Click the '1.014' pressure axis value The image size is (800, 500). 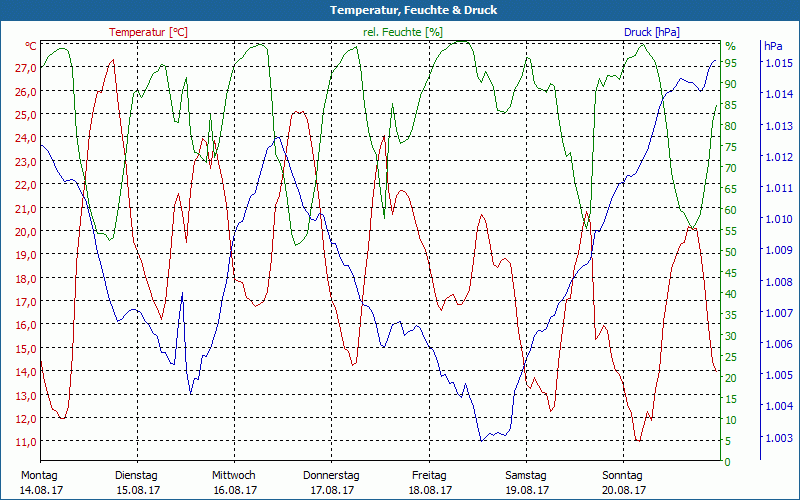(x=779, y=94)
